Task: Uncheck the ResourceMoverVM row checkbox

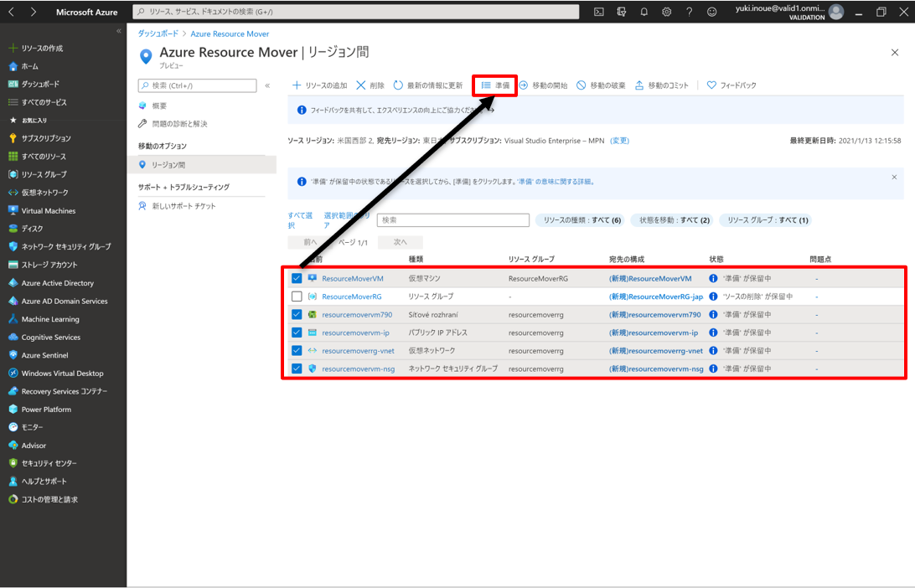Action: pyautogui.click(x=297, y=279)
